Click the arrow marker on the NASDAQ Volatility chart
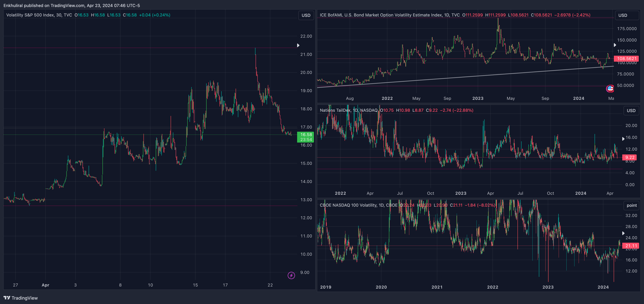 (623, 233)
